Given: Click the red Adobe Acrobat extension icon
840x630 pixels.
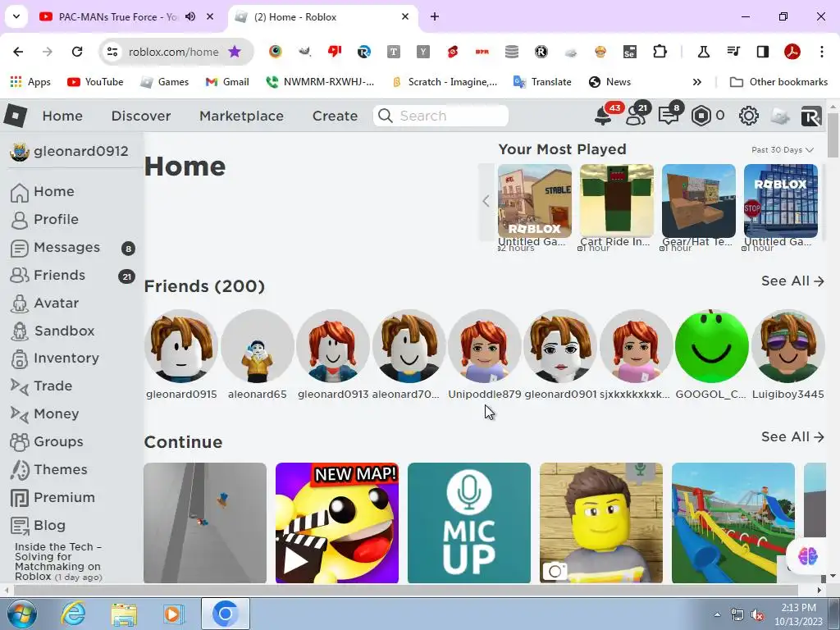Looking at the screenshot, I should click(792, 52).
